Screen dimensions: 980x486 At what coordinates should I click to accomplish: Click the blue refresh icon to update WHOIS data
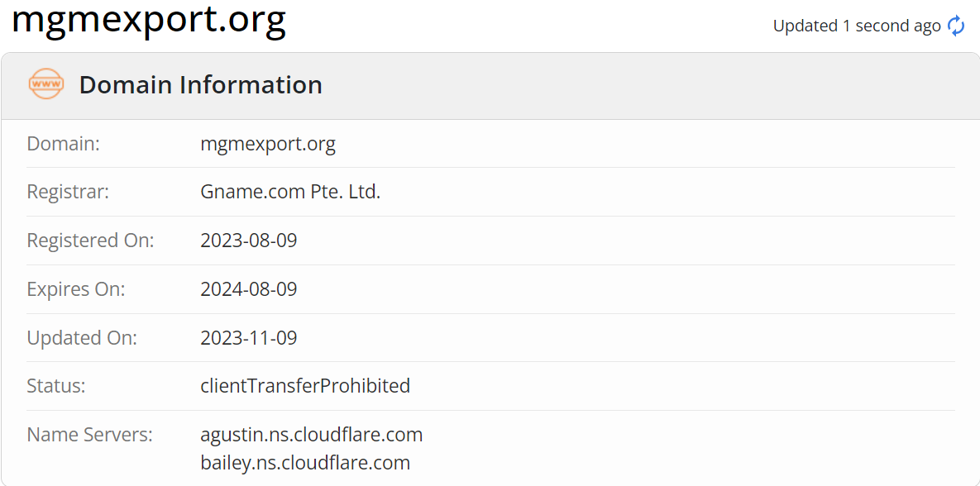tap(955, 26)
